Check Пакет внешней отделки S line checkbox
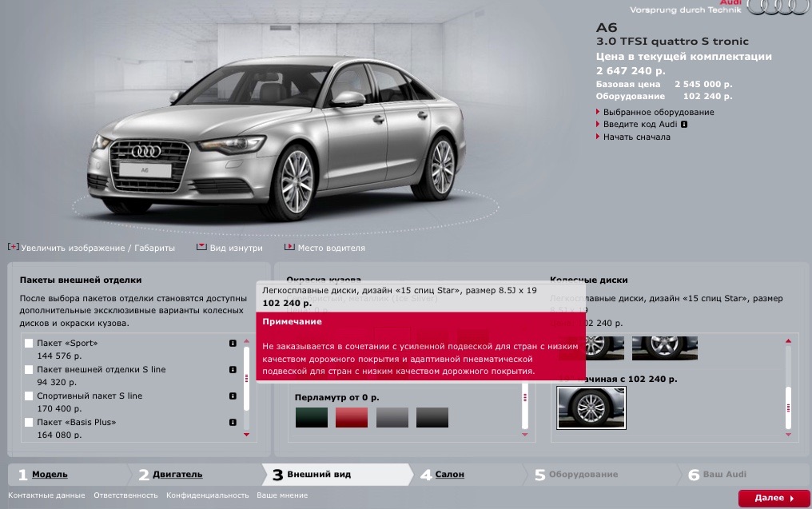Viewport: 812px width, 509px height. [x=29, y=370]
